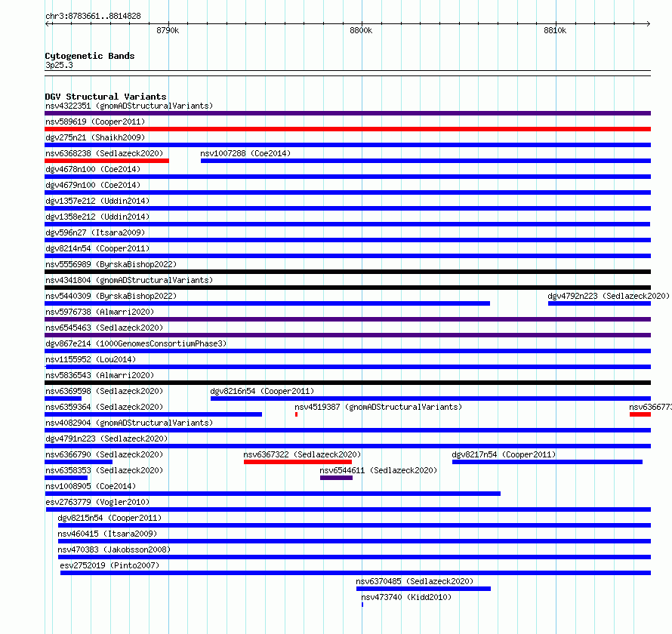
Task: Click DGV Structural Variants track title
Action: pos(106,97)
